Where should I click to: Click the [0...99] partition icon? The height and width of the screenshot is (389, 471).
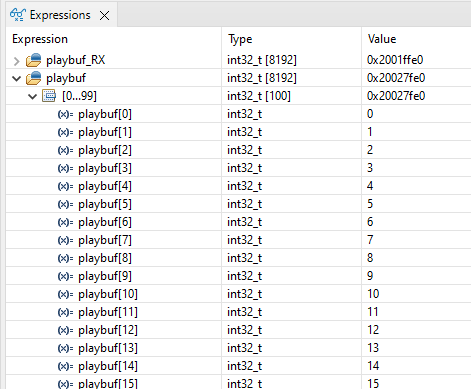pos(49,96)
